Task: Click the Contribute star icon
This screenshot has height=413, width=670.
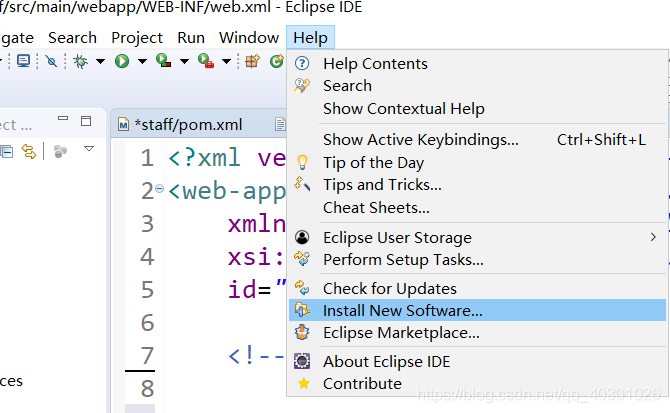Action: click(304, 384)
